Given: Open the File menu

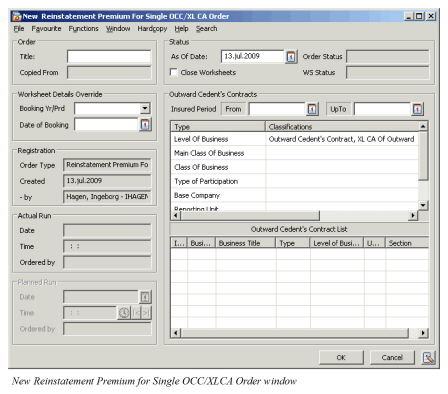Looking at the screenshot, I should (19, 29).
